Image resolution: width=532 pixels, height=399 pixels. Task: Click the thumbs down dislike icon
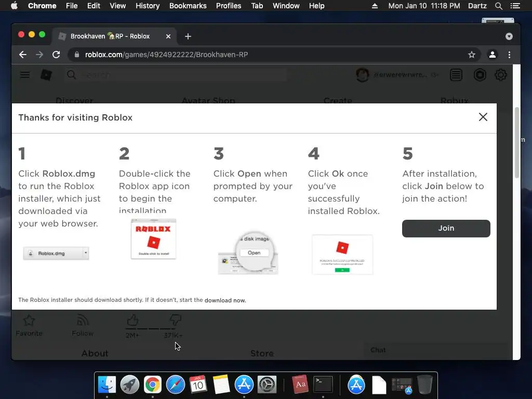coord(175,320)
